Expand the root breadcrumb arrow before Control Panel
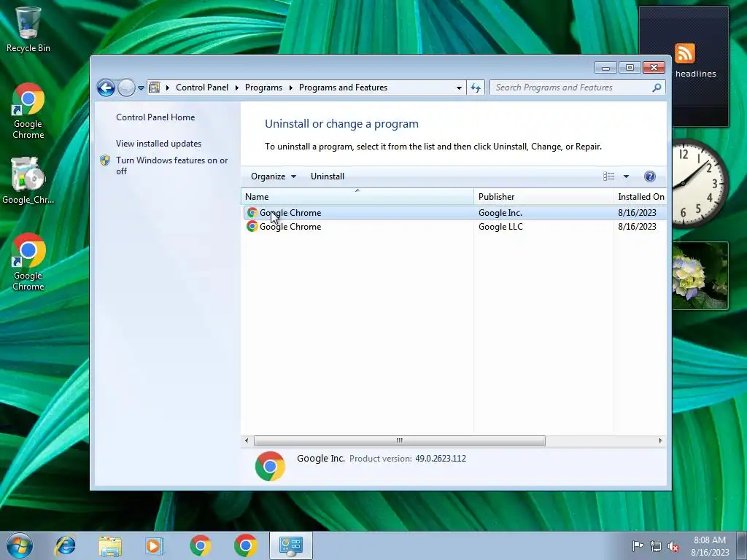This screenshot has width=747, height=560. pos(168,87)
